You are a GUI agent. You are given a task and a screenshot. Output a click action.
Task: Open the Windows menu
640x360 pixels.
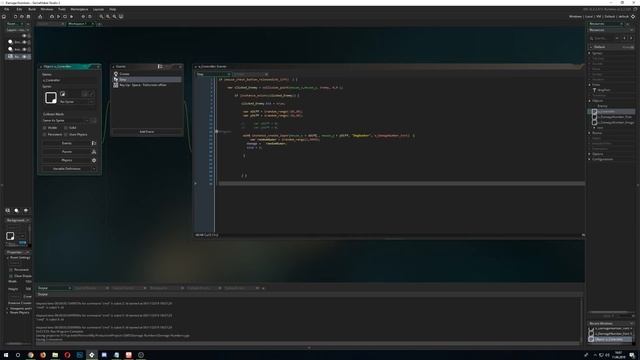47,9
